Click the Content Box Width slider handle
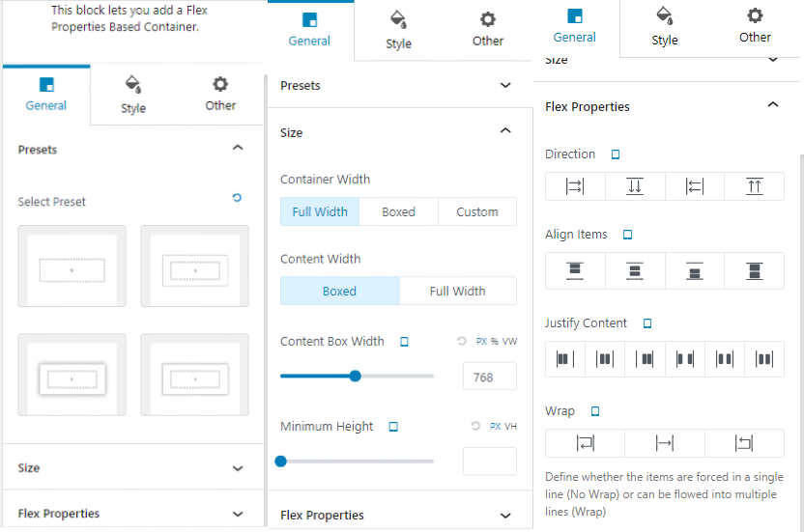The width and height of the screenshot is (804, 532). pyautogui.click(x=355, y=377)
